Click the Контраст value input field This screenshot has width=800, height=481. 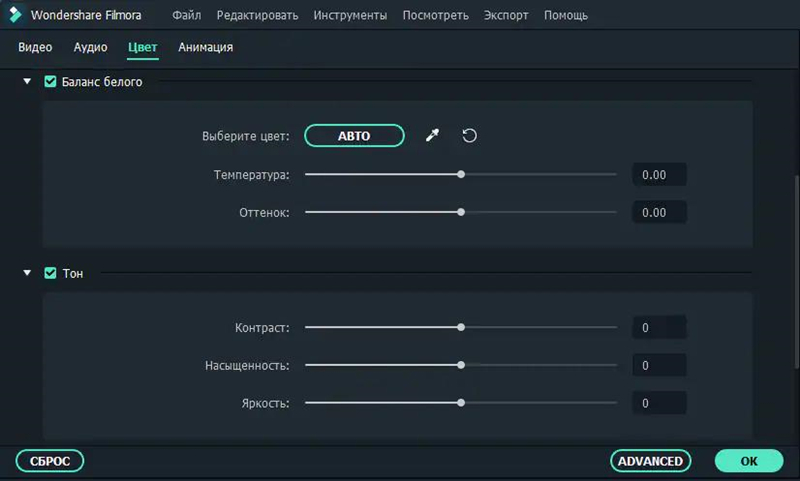tap(659, 327)
